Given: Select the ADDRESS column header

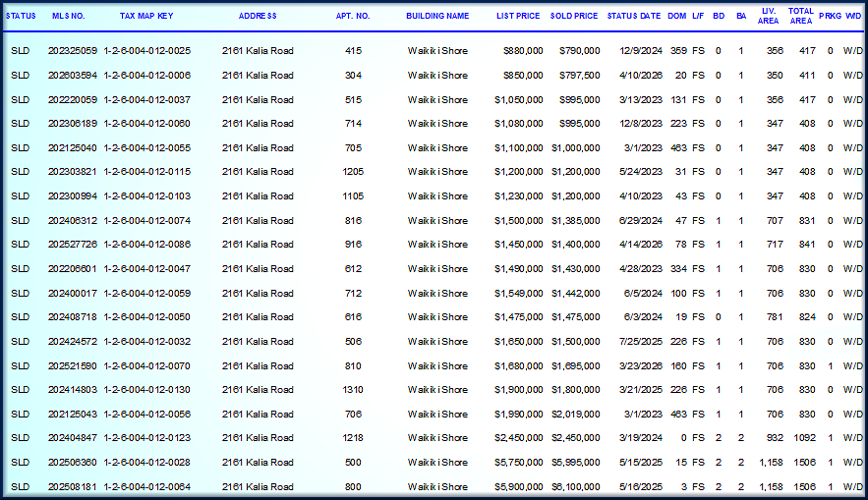Looking at the screenshot, I should click(258, 16).
